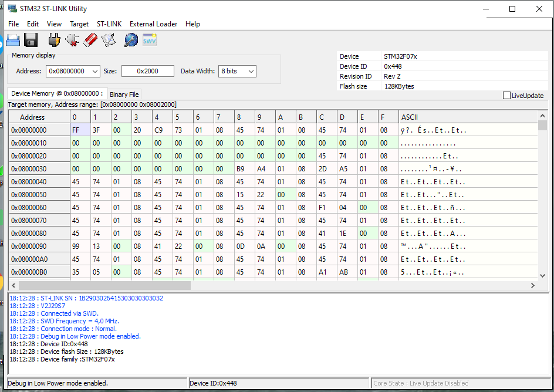
Task: Click the Full chip erase eraser icon
Action: tap(90, 40)
